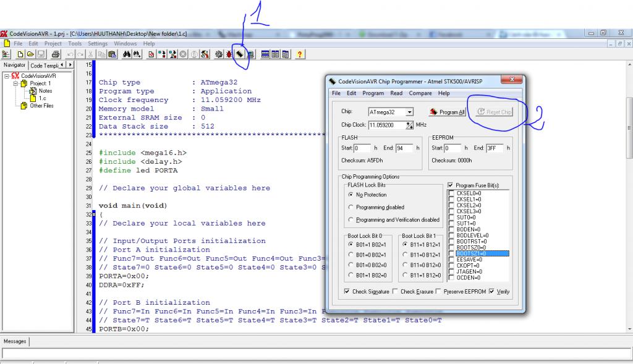Click the Information toolbar icon
The image size is (633, 364).
click(193, 54)
